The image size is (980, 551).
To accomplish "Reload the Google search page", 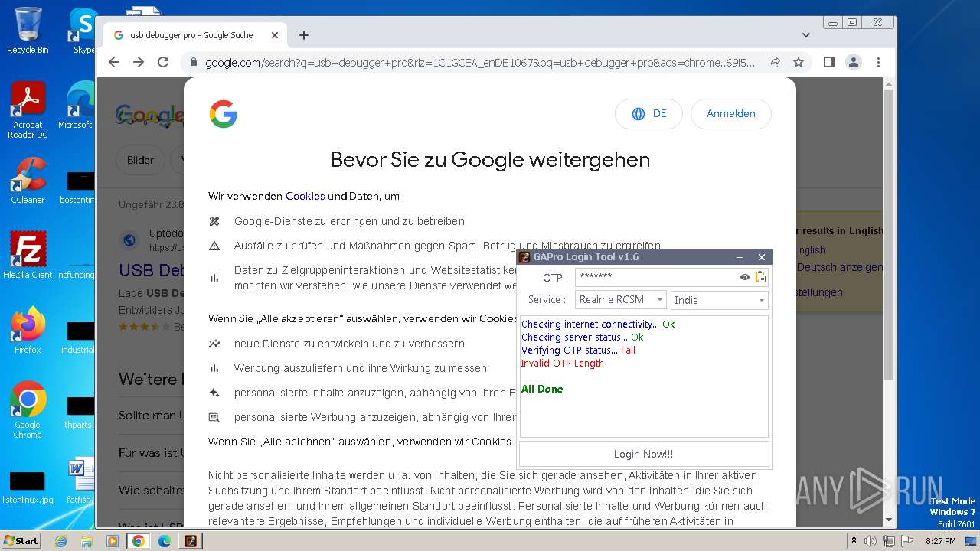I will [163, 62].
